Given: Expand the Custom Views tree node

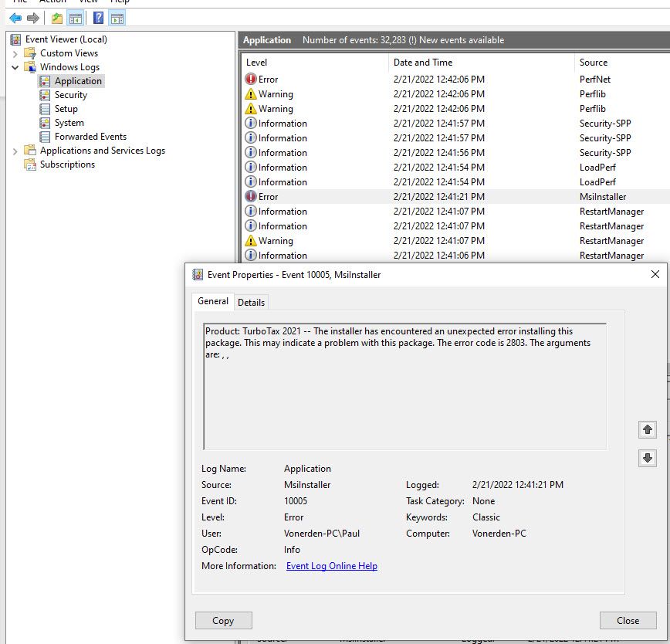Looking at the screenshot, I should [15, 54].
